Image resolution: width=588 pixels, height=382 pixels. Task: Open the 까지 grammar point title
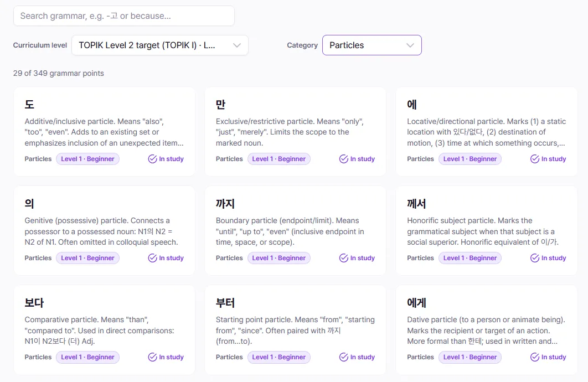click(x=225, y=204)
